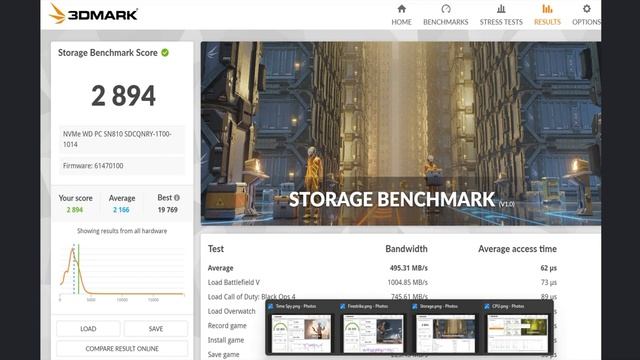Click the green verified score checkmark
Viewport: 640px width, 360px height.
(x=165, y=53)
